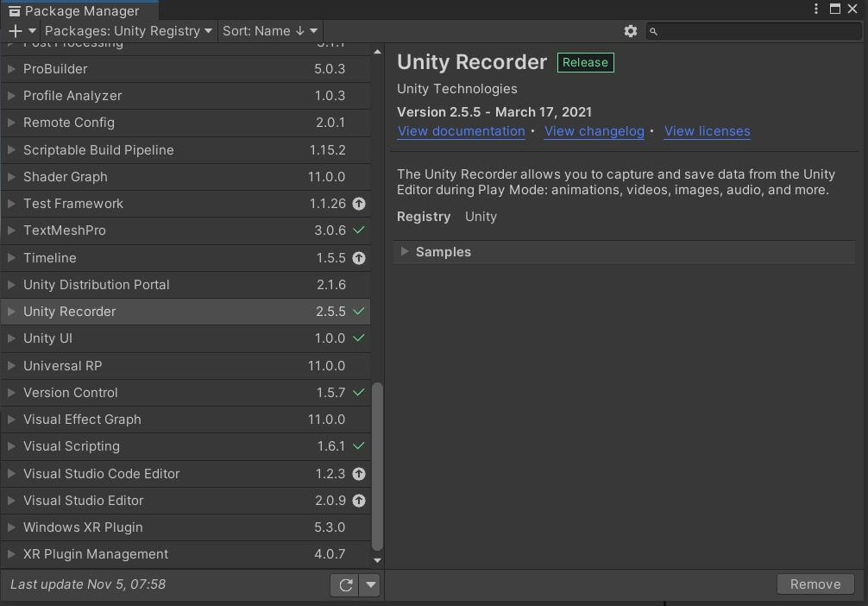868x606 pixels.
Task: Select the Unity Distribution Portal package
Action: click(x=186, y=285)
